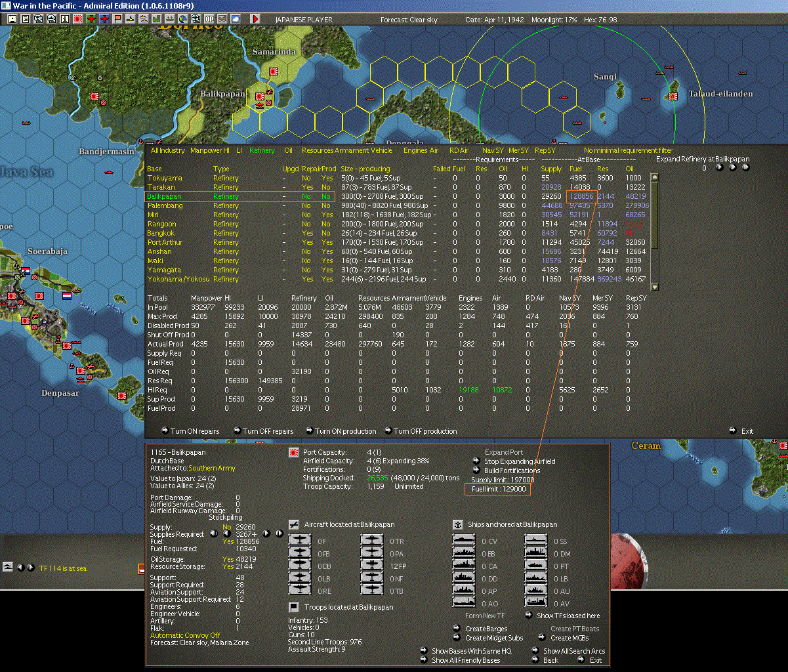
Task: Toggle Balikpapan refinery Prod 'No' setting
Action: click(x=326, y=196)
